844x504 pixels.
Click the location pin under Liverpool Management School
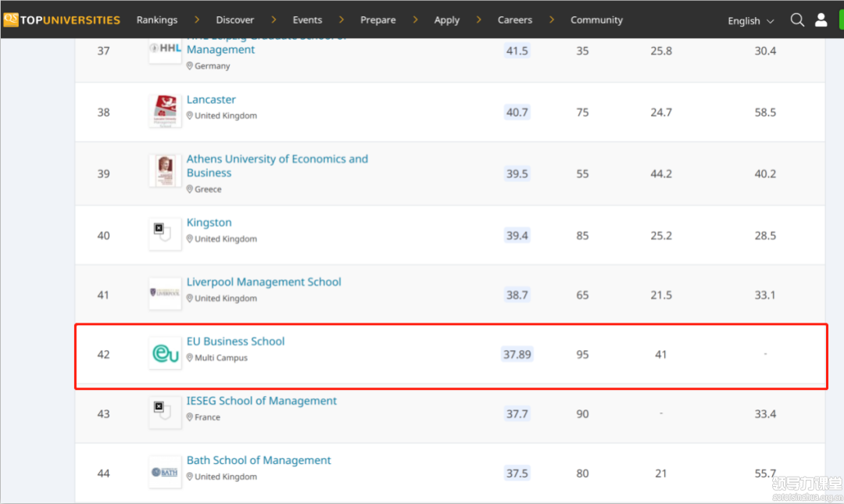(189, 298)
